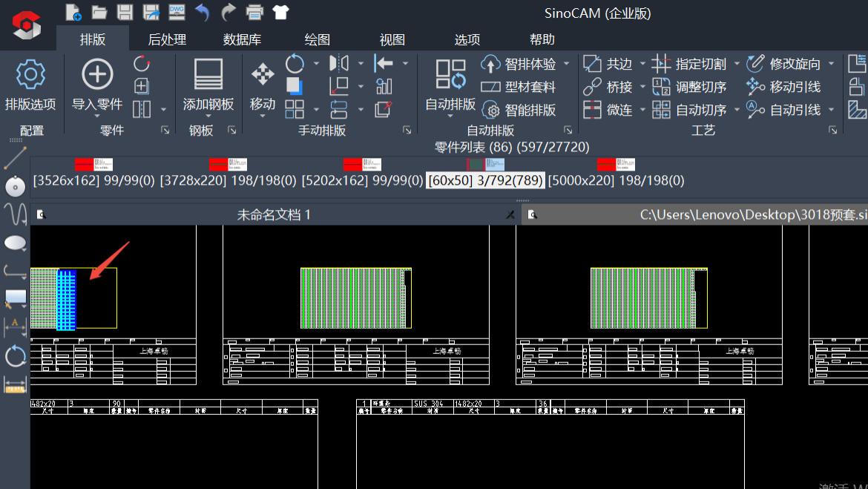The height and width of the screenshot is (489, 868).
Task: Expand the 桥接 dropdown arrow
Action: [x=642, y=87]
